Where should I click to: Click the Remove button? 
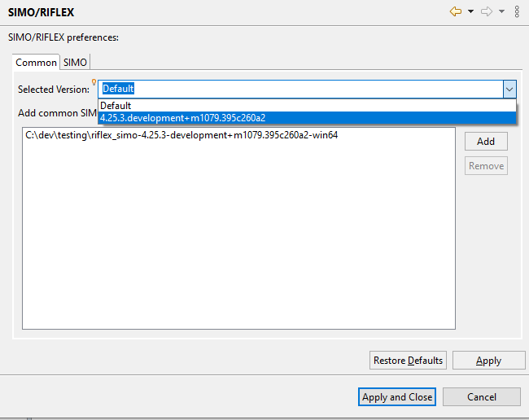486,166
